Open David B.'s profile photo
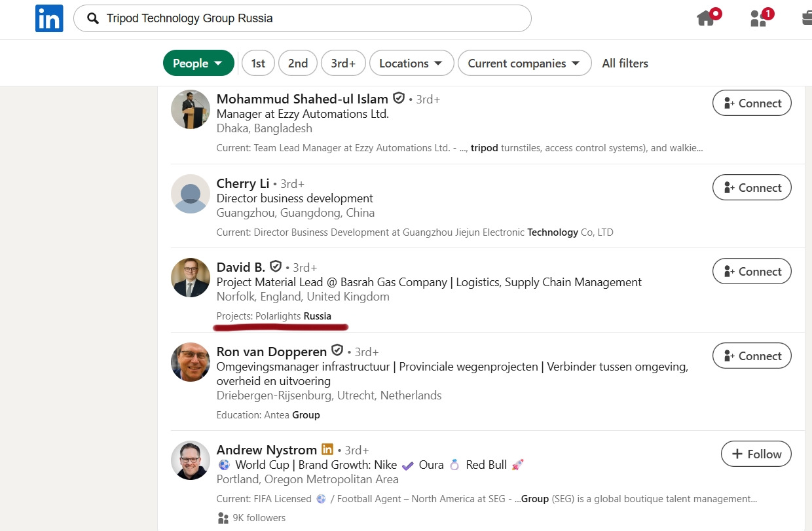This screenshot has height=531, width=812. click(x=191, y=278)
